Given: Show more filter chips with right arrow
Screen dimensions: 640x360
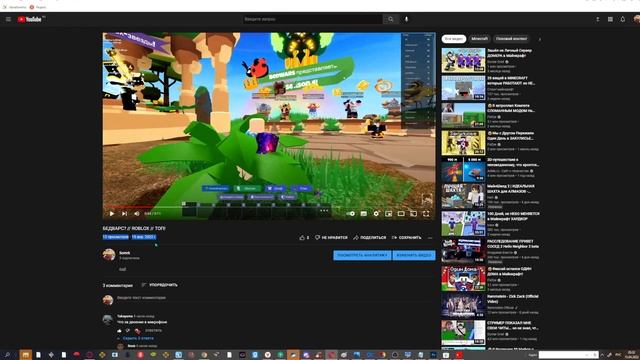Looking at the screenshot, I should click(540, 40).
